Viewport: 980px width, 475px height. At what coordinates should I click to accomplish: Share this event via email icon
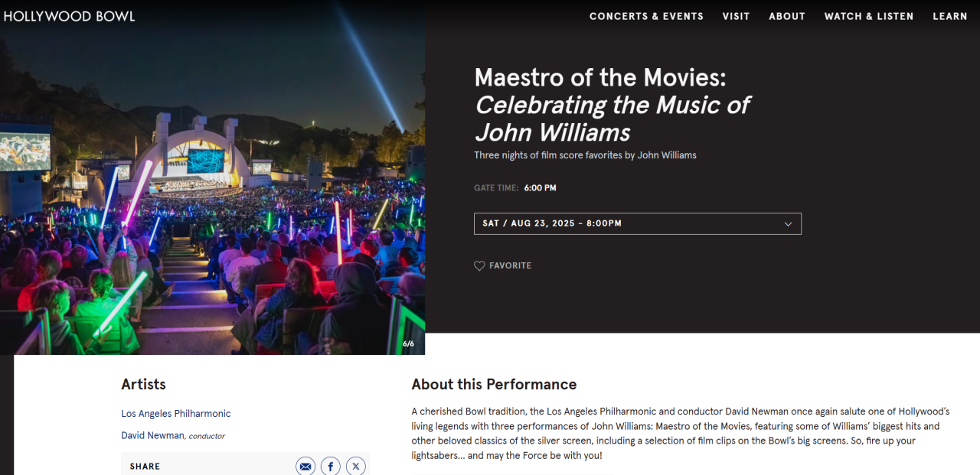pos(305,467)
